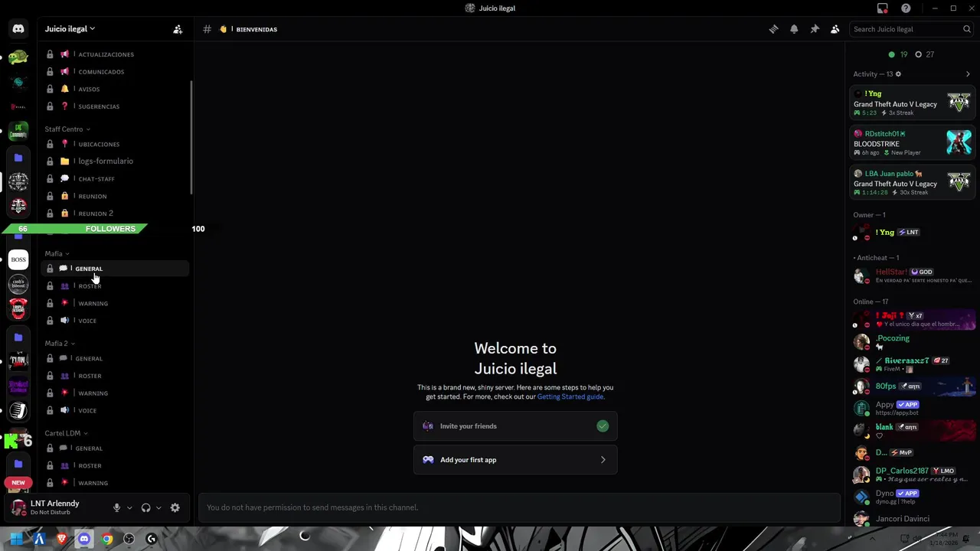Open the CHAT-STAFF channel
This screenshot has height=551, width=980.
tap(115, 179)
